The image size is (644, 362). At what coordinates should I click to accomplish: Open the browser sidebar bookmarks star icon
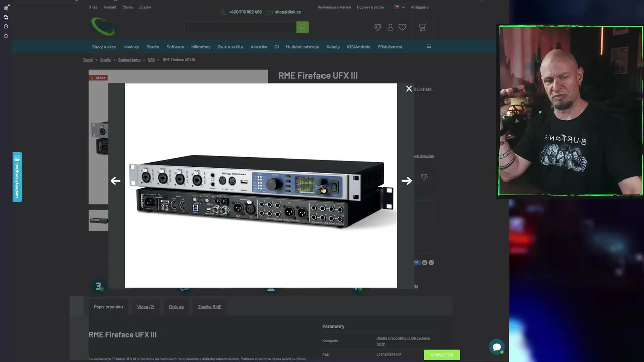pos(6,36)
